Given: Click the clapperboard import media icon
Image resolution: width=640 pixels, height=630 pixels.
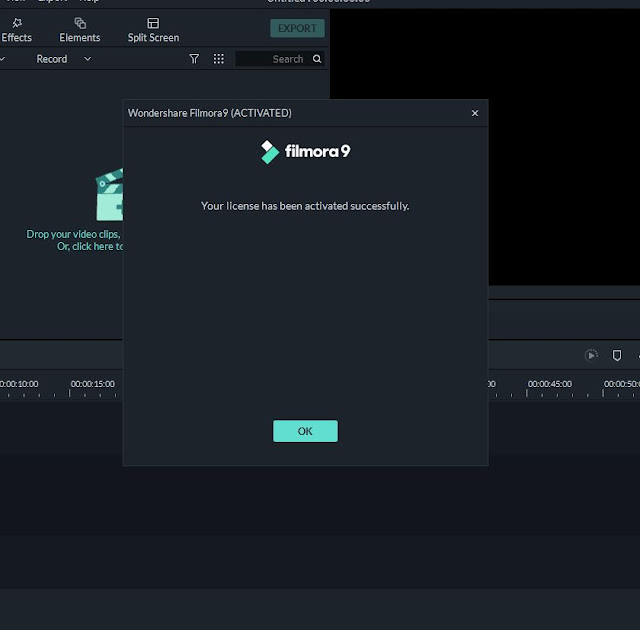Looking at the screenshot, I should pyautogui.click(x=109, y=195).
